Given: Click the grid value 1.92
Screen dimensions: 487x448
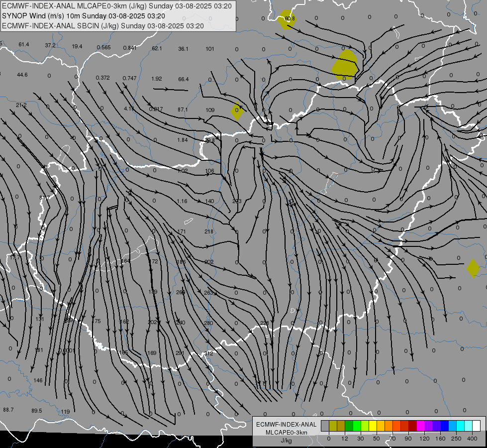Looking at the screenshot, I should (157, 79).
